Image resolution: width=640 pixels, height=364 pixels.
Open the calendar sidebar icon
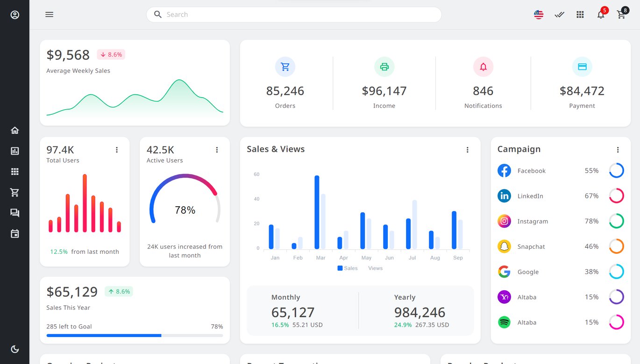pyautogui.click(x=15, y=233)
